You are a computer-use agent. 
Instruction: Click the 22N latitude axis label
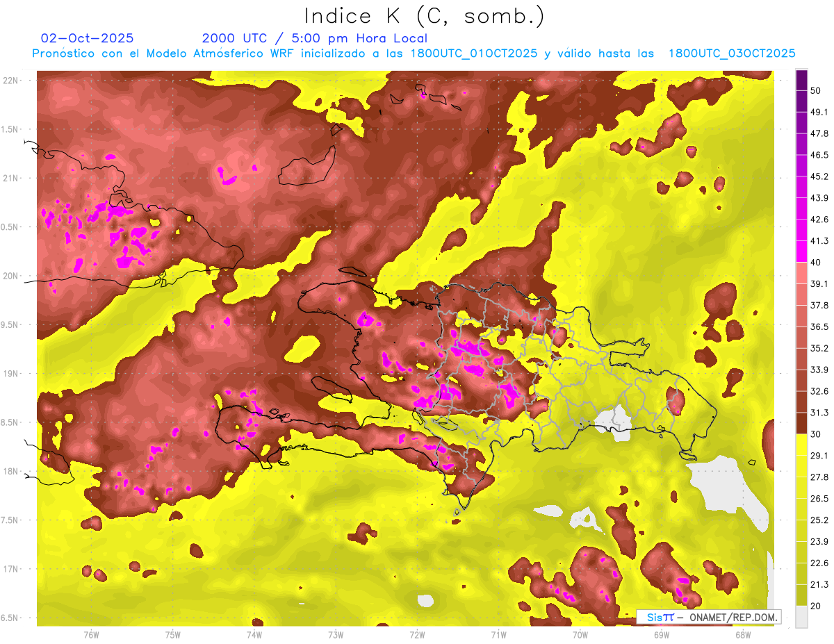click(12, 81)
